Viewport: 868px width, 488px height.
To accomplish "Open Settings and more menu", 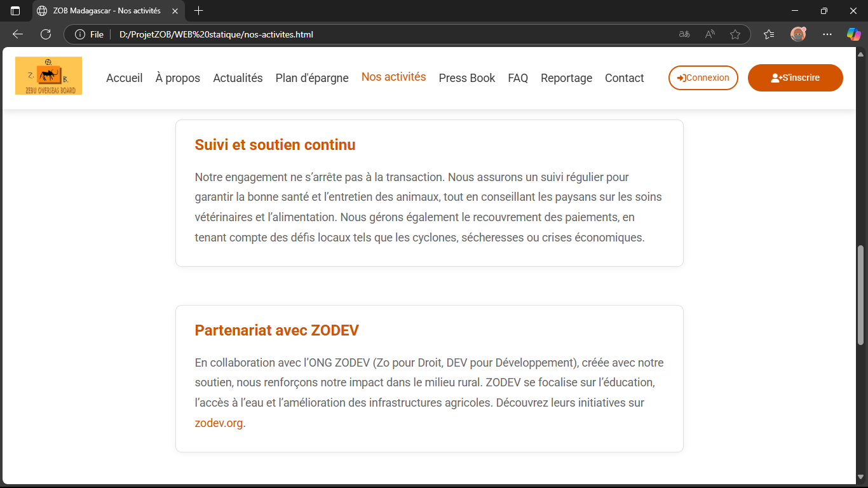I will click(827, 34).
